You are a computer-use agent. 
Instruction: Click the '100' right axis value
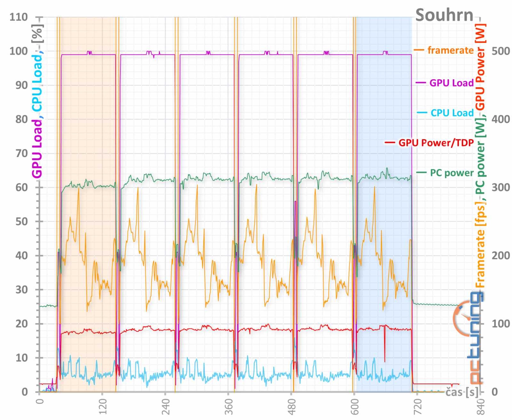(x=500, y=323)
